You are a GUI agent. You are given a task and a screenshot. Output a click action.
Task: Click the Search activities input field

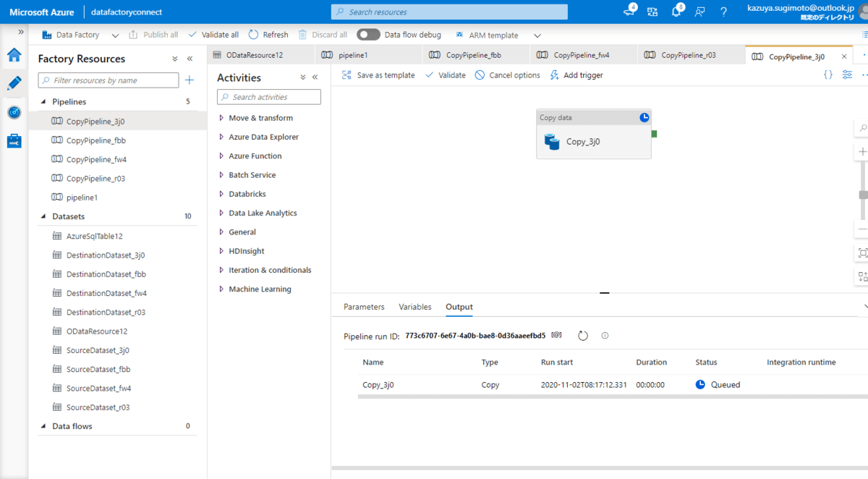pyautogui.click(x=269, y=97)
